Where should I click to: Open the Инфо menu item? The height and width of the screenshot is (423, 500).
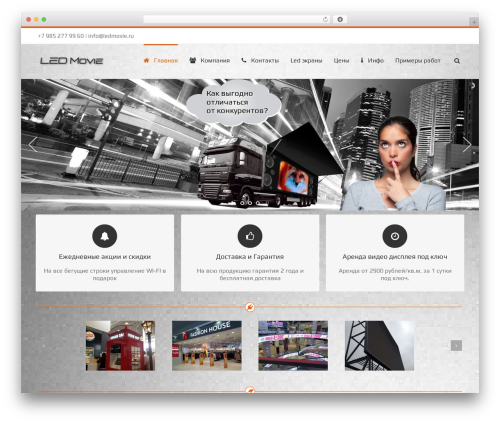372,61
